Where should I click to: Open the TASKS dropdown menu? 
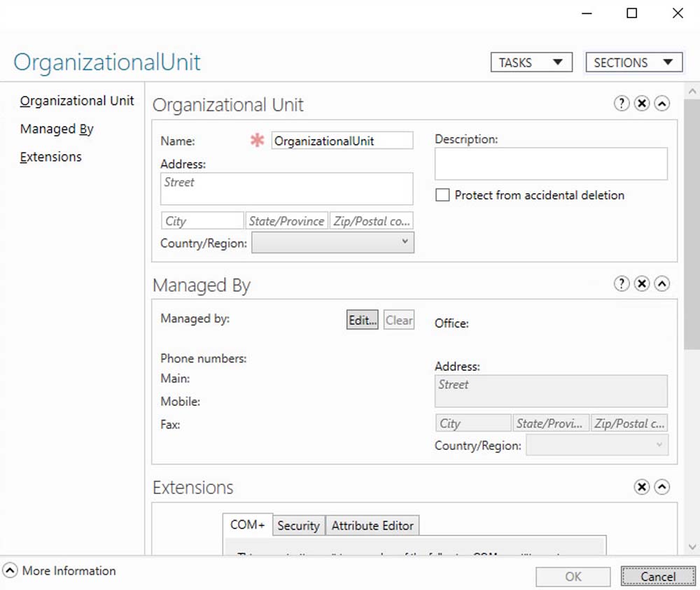[531, 62]
